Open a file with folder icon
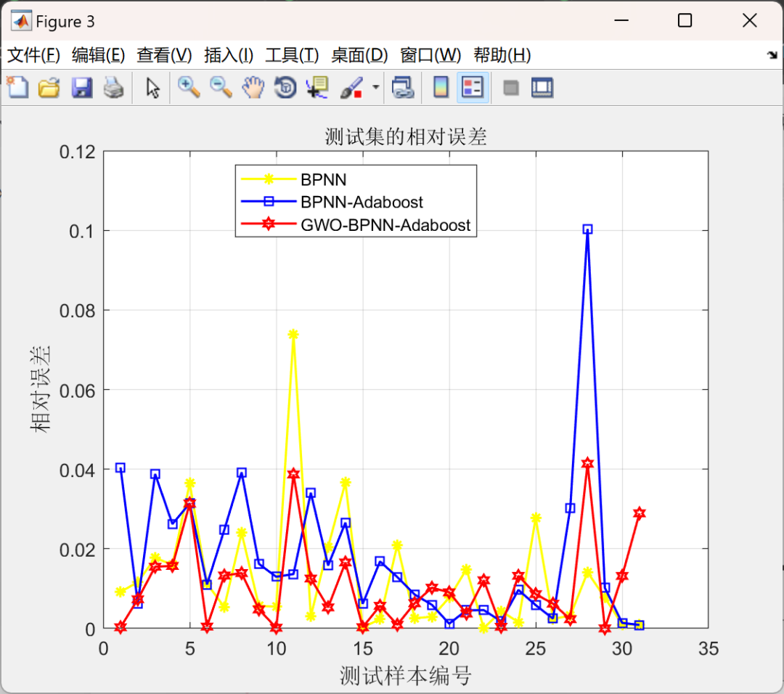The height and width of the screenshot is (694, 784). click(49, 88)
